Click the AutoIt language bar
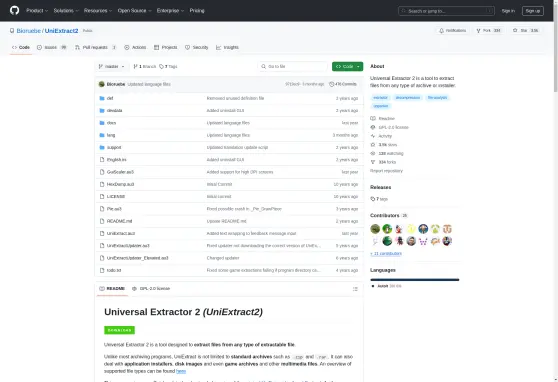558x382 pixels. [x=415, y=280]
